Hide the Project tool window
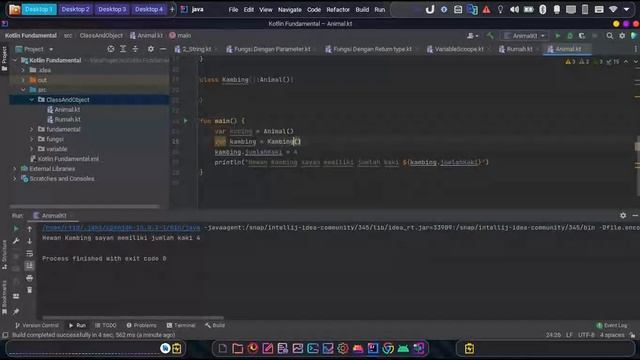Viewport: 640px width, 360px height. click(x=163, y=49)
